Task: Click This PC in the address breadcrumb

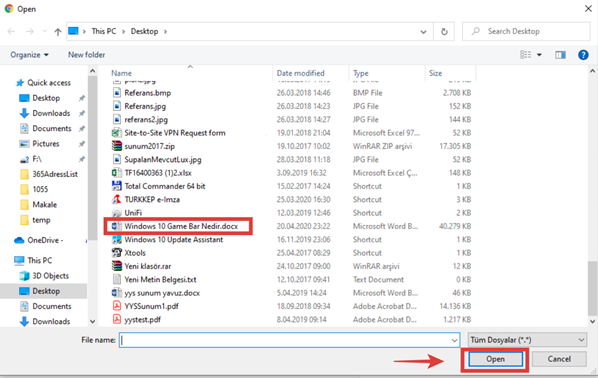Action: pos(104,32)
